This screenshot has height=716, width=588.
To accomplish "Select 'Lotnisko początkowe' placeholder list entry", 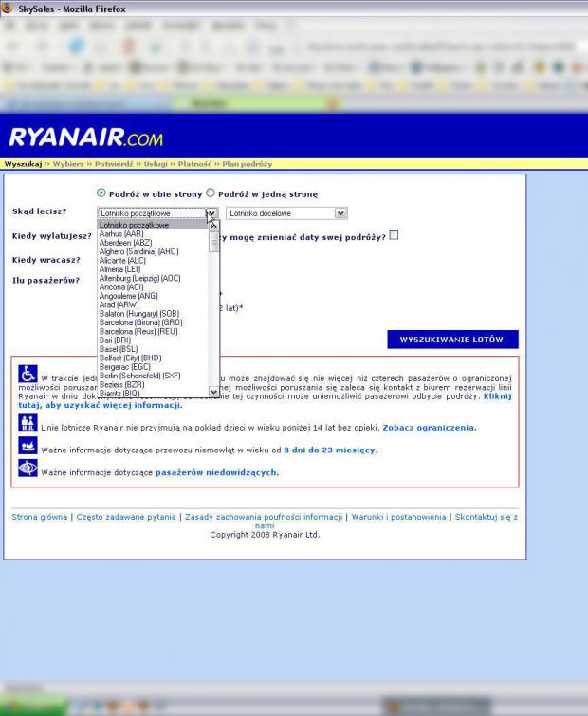I will (153, 225).
